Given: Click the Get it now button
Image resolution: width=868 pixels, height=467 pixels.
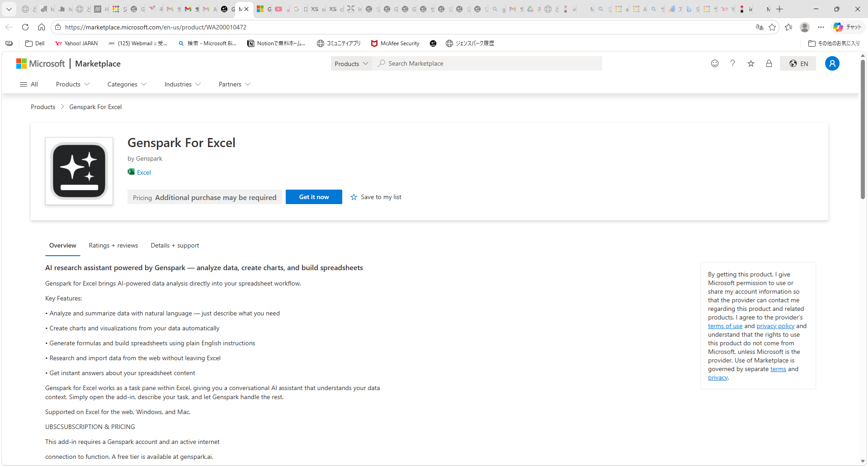Looking at the screenshot, I should pos(314,197).
